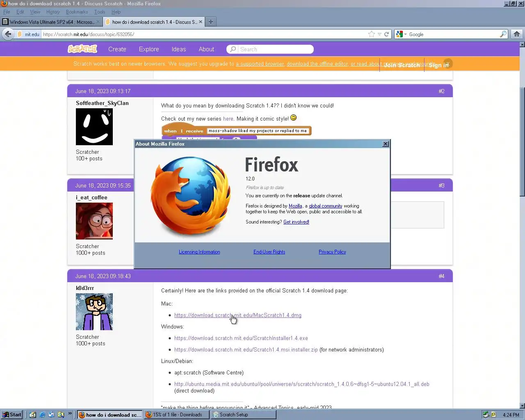Select the 'how do i download scratch 1.4' tab
Screen dimensions: 525x420
click(154, 22)
